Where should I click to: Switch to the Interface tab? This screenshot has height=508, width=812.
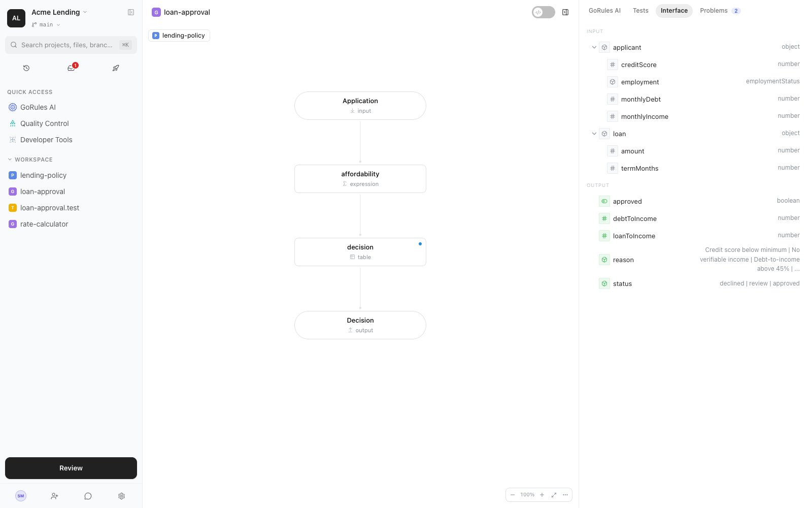point(674,11)
